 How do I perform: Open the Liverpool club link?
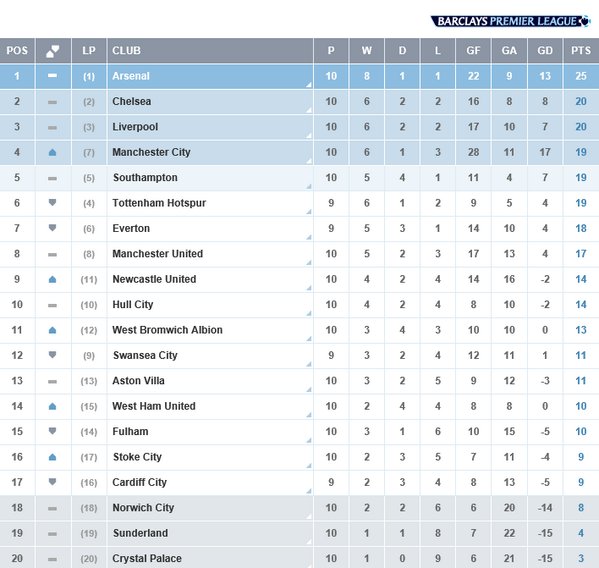135,127
